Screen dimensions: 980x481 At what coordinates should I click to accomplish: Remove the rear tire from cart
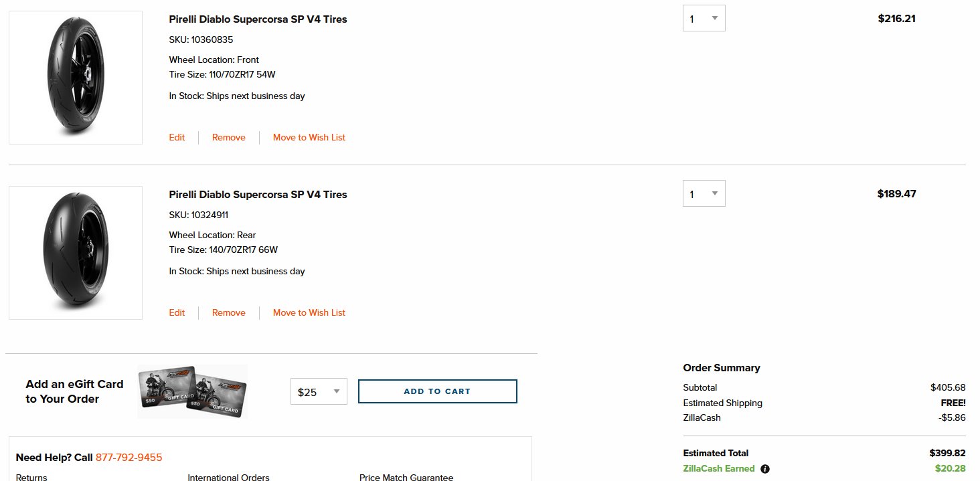[229, 312]
